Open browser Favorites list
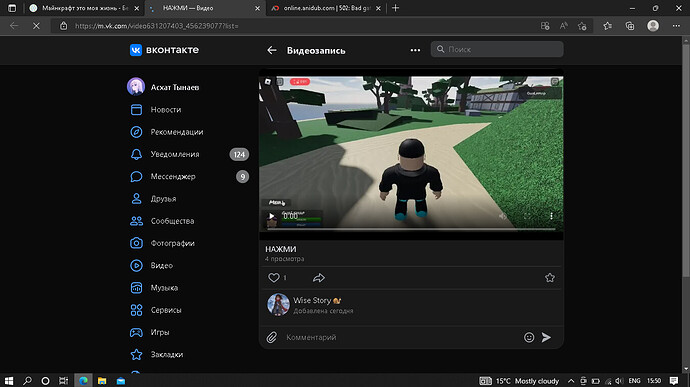Screen dimensions: 690x387 [608, 26]
